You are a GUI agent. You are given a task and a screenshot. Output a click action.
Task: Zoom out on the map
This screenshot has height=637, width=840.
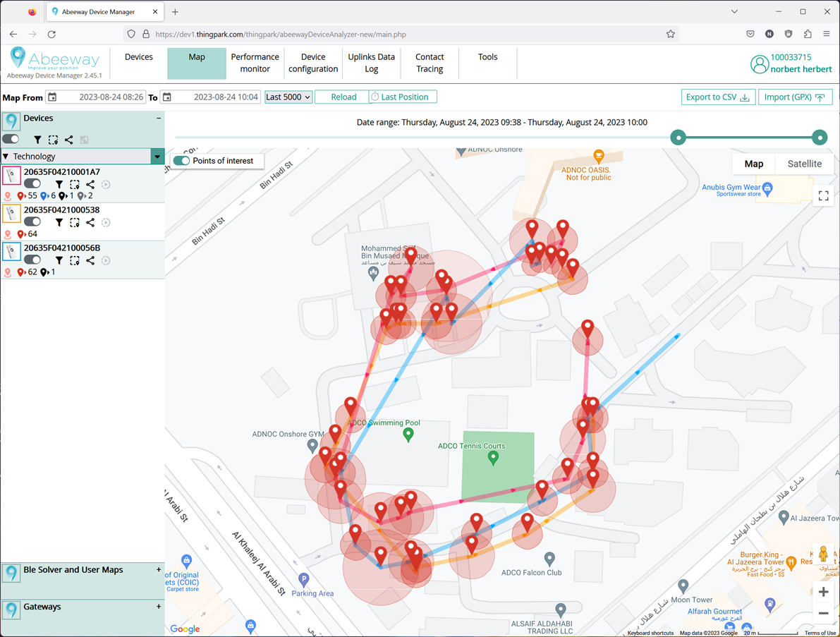tap(823, 614)
